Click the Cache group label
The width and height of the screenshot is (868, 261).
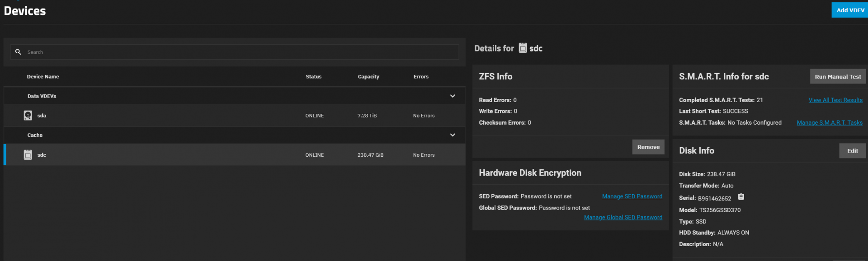35,135
